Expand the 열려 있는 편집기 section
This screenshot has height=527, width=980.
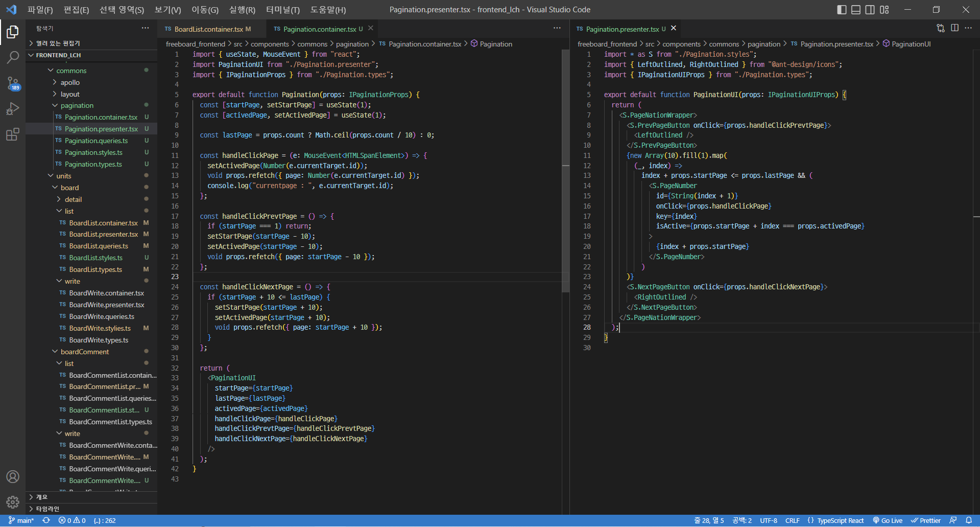click(x=58, y=43)
